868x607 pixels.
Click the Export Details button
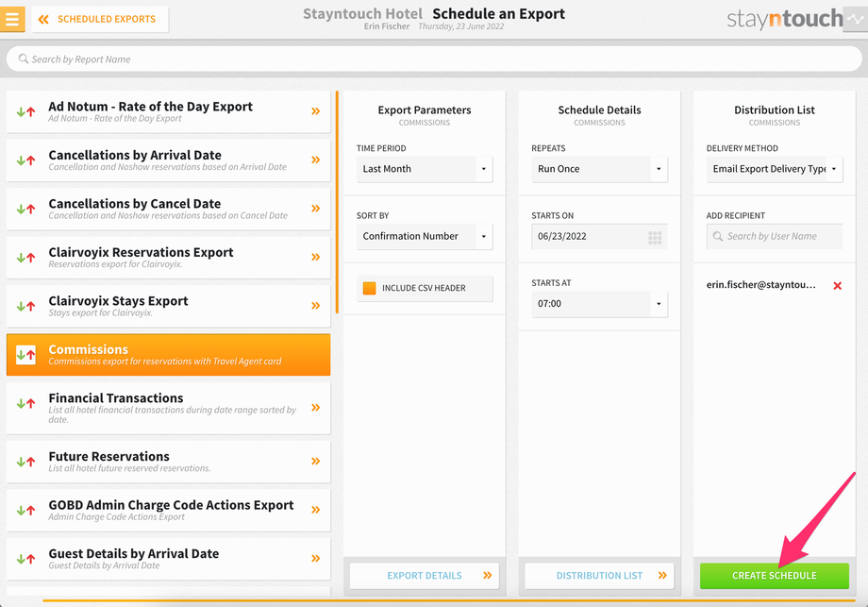pos(425,576)
